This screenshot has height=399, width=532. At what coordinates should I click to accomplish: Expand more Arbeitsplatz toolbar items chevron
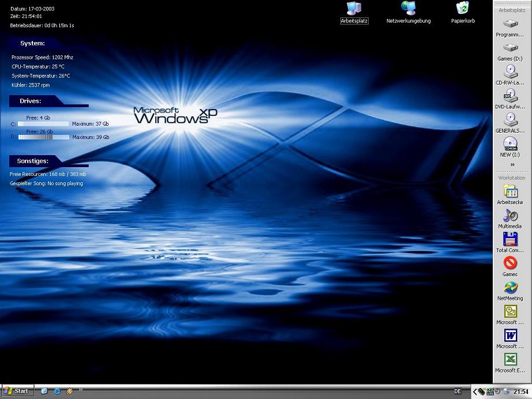click(x=512, y=165)
